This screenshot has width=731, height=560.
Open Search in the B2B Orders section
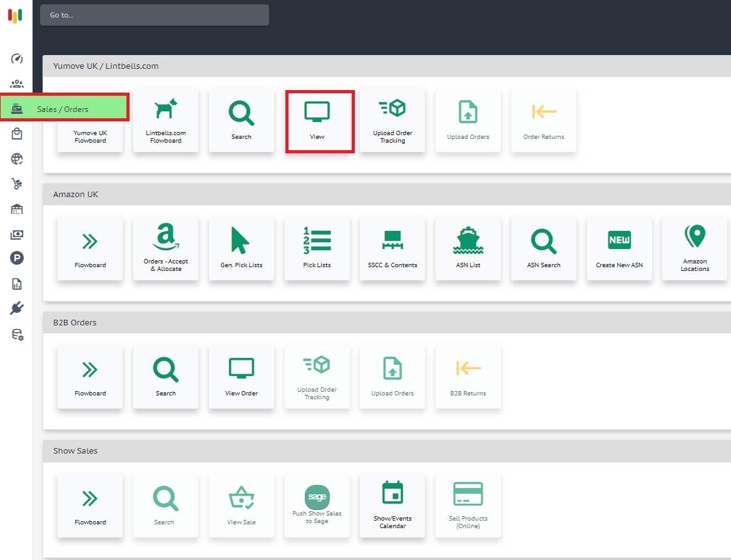[x=165, y=377]
